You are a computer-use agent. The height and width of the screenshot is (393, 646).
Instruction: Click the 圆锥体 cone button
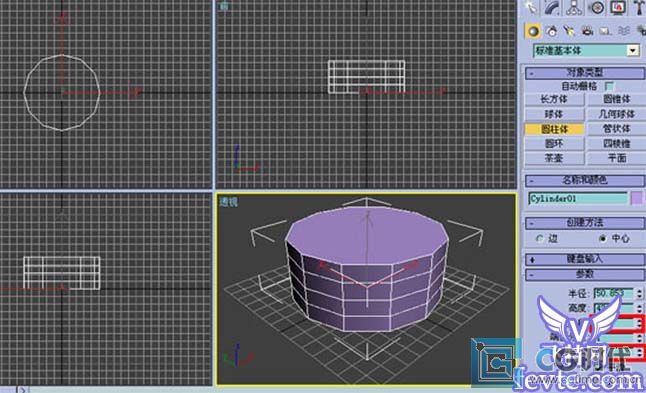(x=616, y=99)
